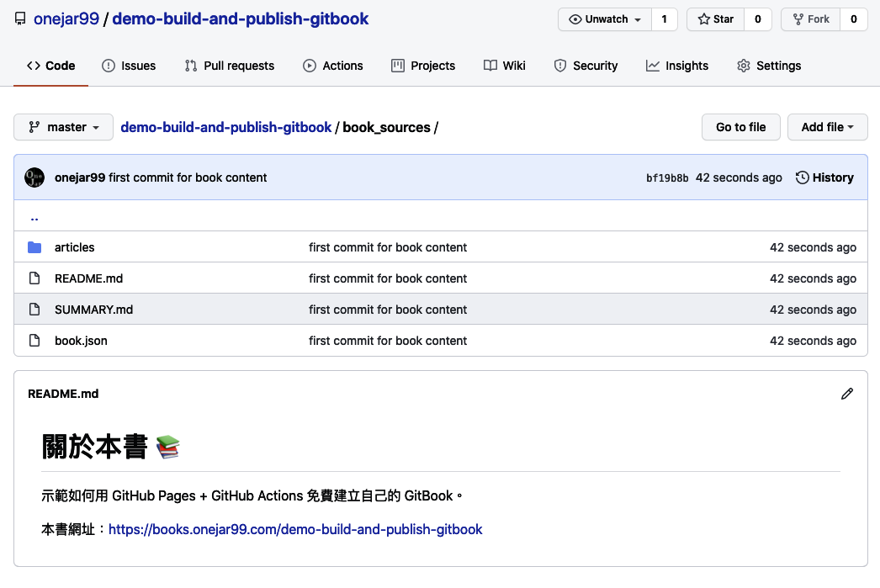Screen dimensions: 880x588
Task: Fork the repository
Action: pyautogui.click(x=810, y=19)
